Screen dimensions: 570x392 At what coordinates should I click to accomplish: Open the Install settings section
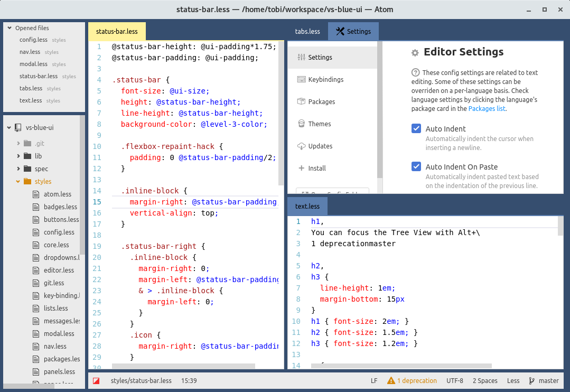pos(332,168)
